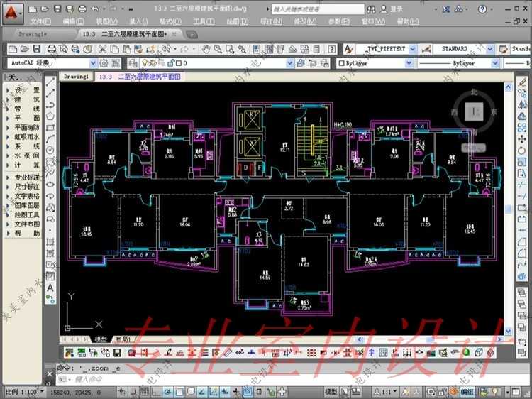This screenshot has width=532, height=399.
Task: Click the command line input field
Action: point(177,380)
